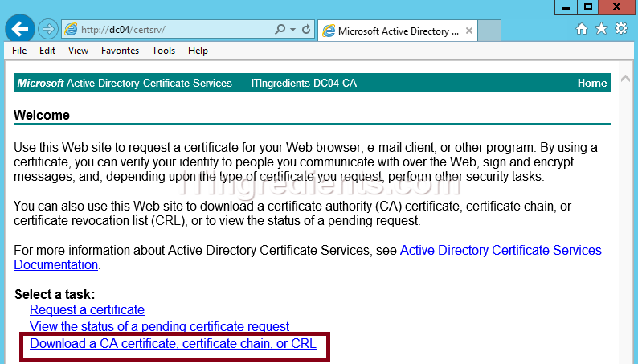Image resolution: width=638 pixels, height=364 pixels.
Task: Click the IE page icon in address bar
Action: 71,30
